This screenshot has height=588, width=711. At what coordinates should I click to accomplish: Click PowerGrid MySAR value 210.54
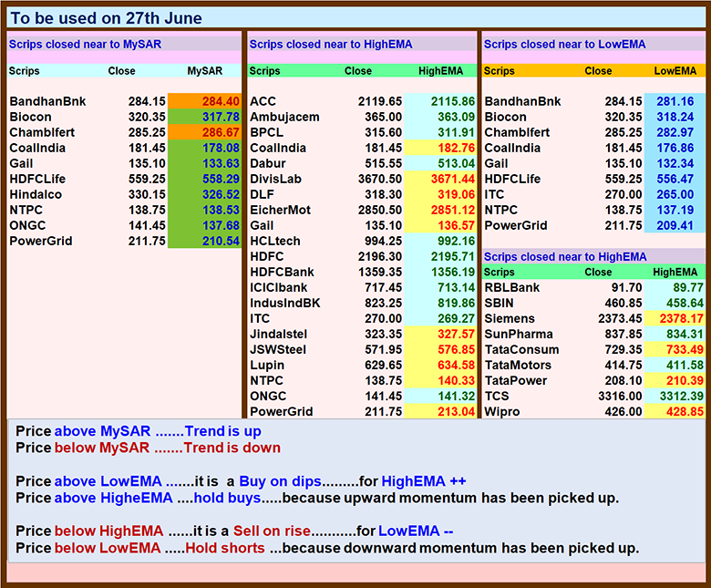tap(221, 241)
